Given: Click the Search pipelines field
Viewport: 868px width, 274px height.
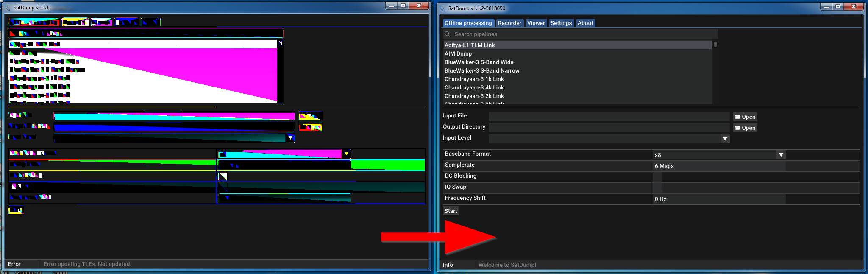Looking at the screenshot, I should [x=581, y=34].
